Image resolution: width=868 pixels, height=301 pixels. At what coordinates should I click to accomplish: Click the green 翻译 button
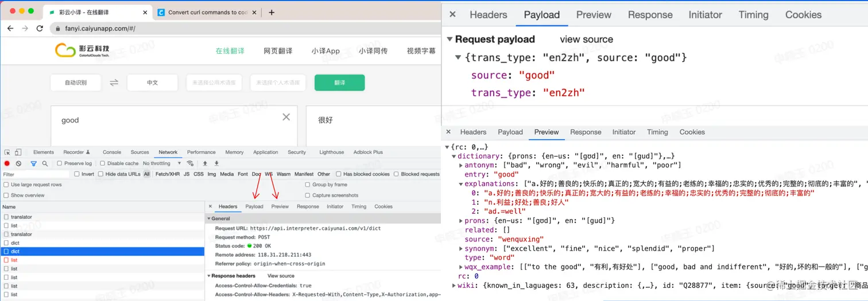[x=339, y=83]
